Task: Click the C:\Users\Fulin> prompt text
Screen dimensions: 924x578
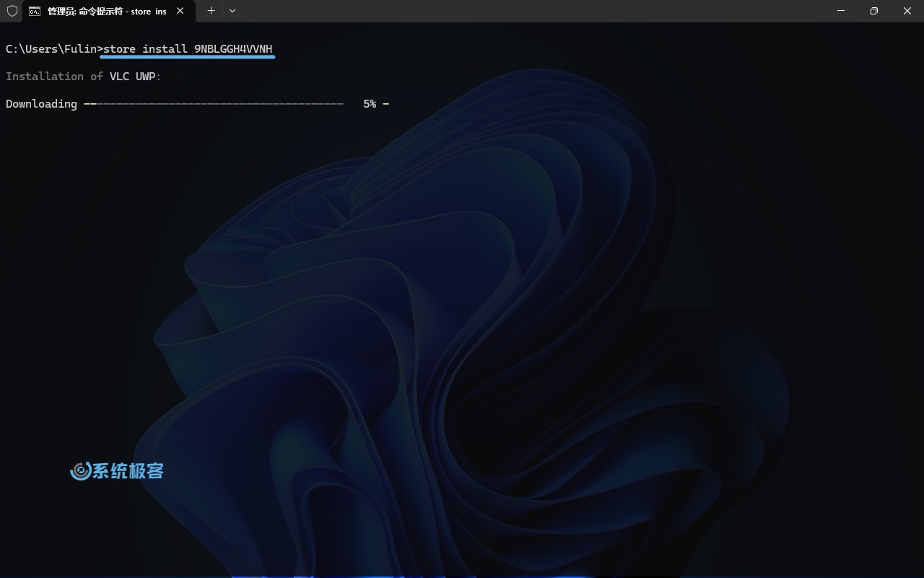Action: (51, 49)
